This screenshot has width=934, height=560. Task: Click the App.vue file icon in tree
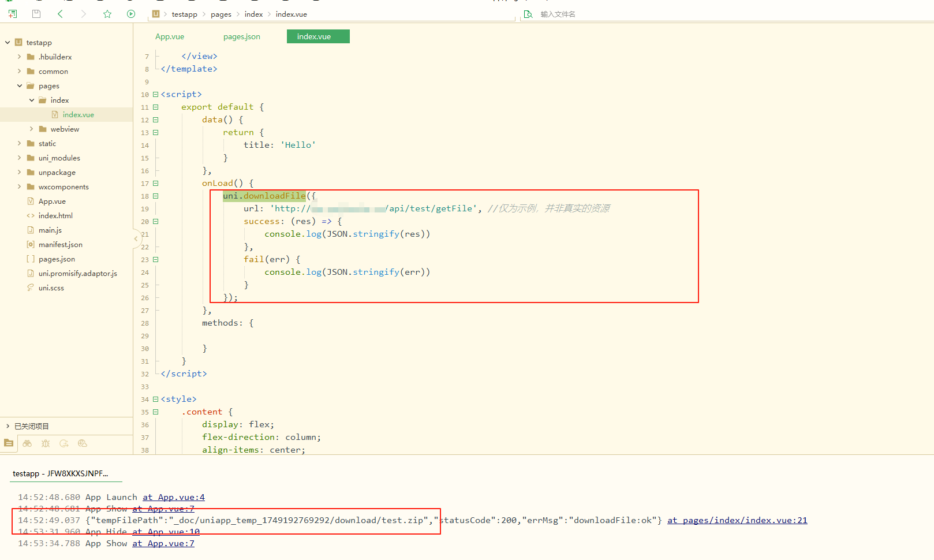pos(31,201)
